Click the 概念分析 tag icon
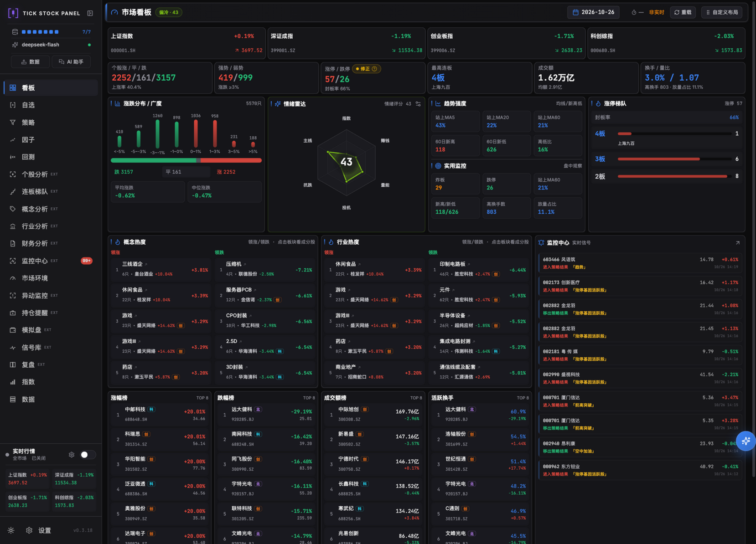The width and height of the screenshot is (756, 544). point(13,209)
